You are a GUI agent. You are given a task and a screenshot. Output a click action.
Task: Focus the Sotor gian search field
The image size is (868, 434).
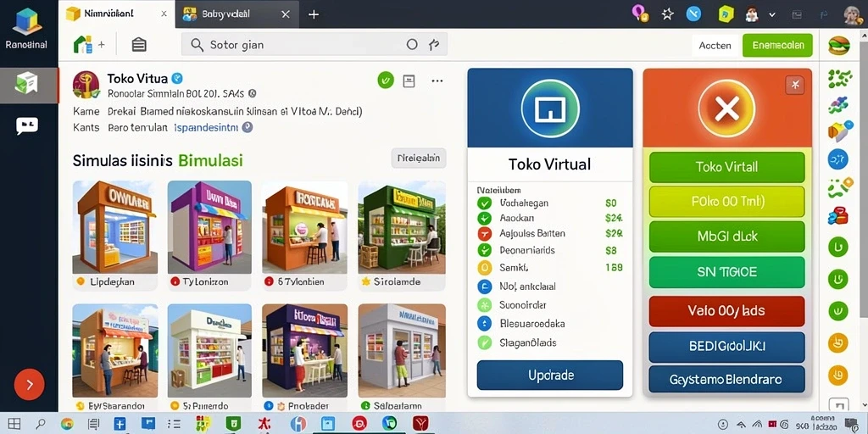(314, 45)
